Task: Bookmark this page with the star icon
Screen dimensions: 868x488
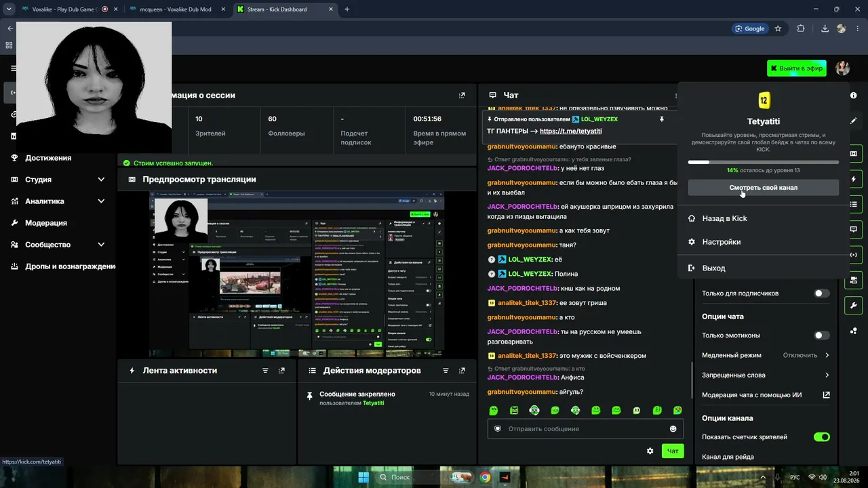Action: [778, 28]
